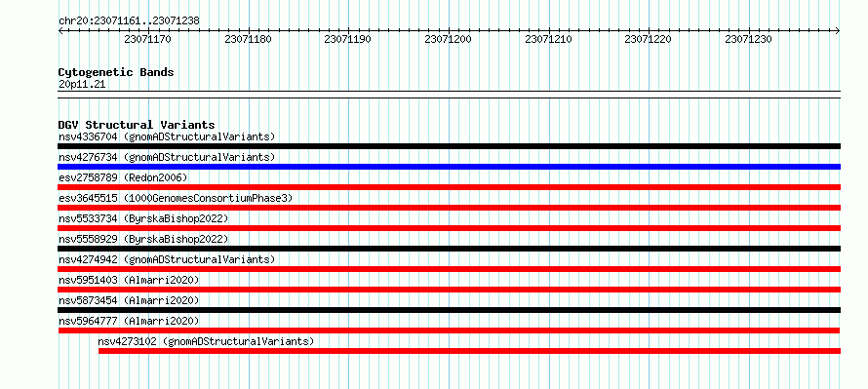Image resolution: width=868 pixels, height=389 pixels.
Task: Click the red bar under nsv4274942
Action: 449,269
